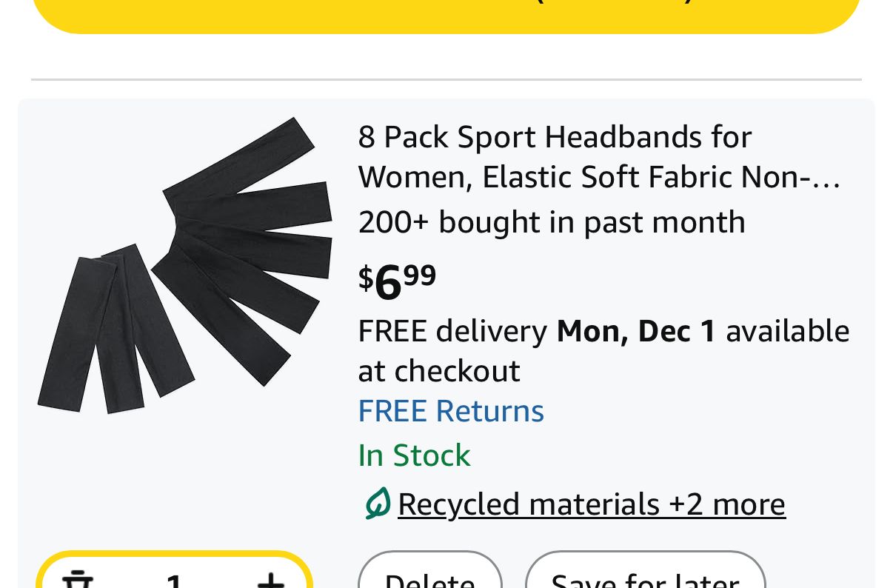This screenshot has width=893, height=588.
Task: Click the green leaf sustainability icon
Action: [377, 504]
